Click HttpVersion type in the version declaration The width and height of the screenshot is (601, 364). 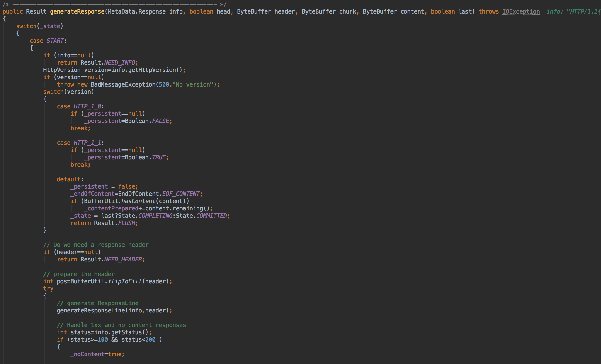pyautogui.click(x=62, y=70)
